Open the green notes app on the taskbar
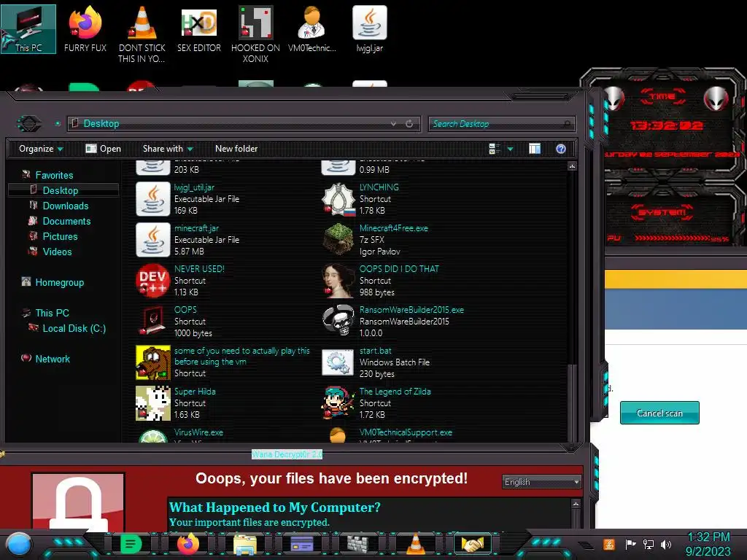The image size is (747, 560). (131, 544)
